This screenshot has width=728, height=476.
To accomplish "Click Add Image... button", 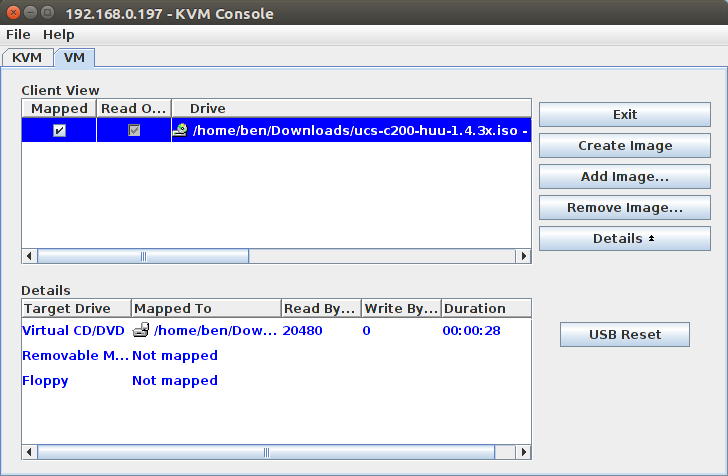I will (624, 176).
